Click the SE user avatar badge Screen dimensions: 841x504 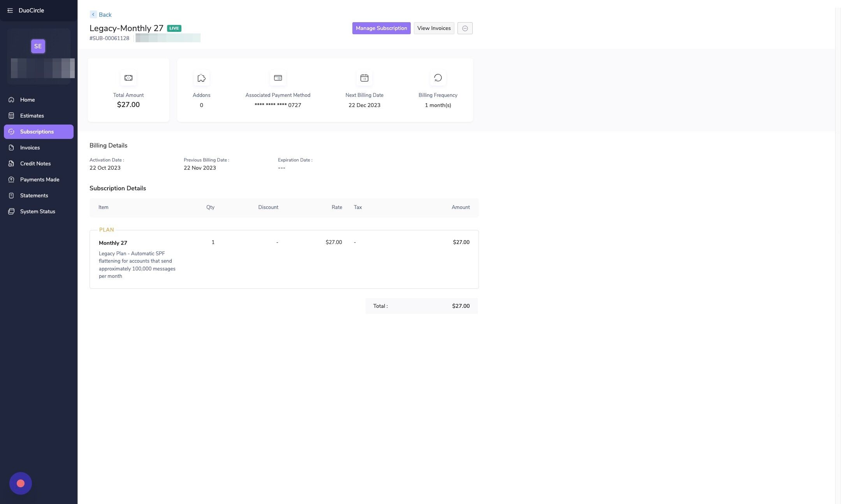click(x=38, y=46)
